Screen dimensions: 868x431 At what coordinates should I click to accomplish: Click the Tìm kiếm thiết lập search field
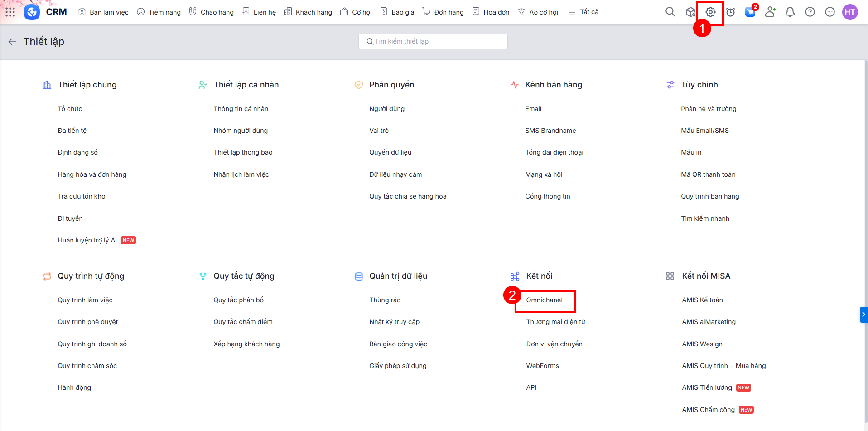point(433,41)
